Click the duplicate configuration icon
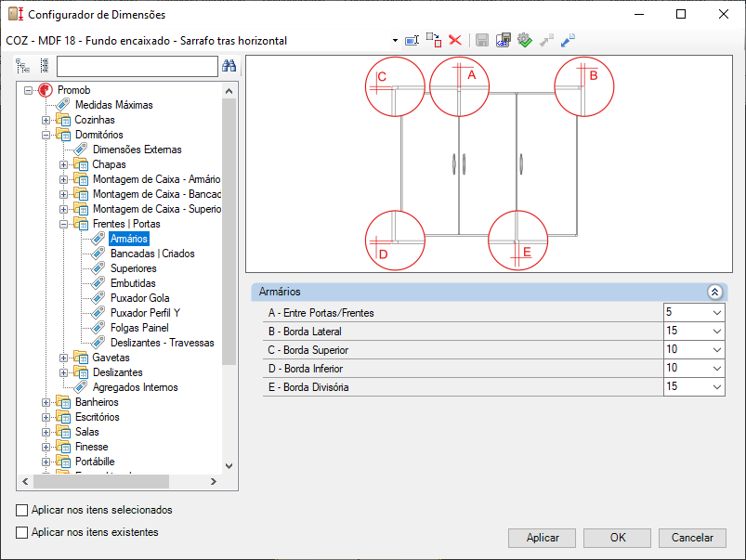This screenshot has height=560, width=746. click(x=434, y=40)
